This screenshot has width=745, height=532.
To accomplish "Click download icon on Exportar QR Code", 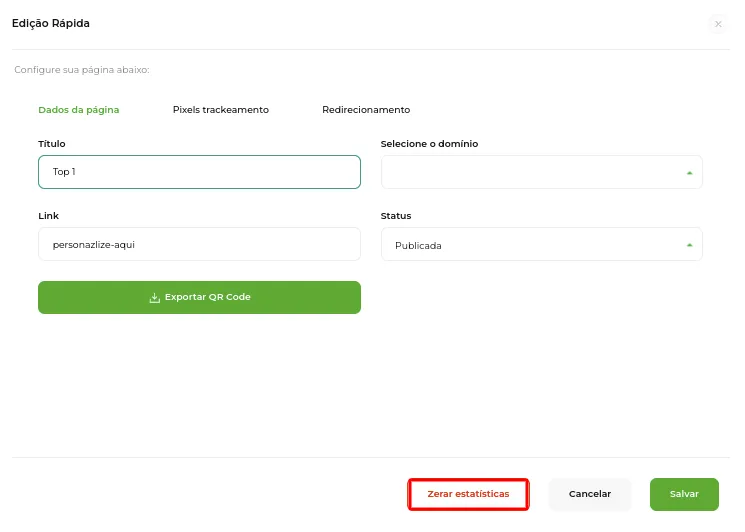I will click(154, 298).
